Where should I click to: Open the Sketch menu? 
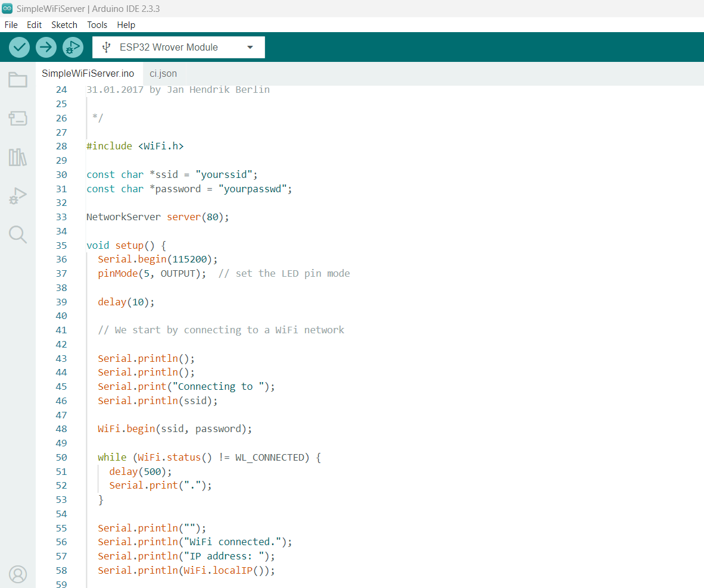pos(64,24)
